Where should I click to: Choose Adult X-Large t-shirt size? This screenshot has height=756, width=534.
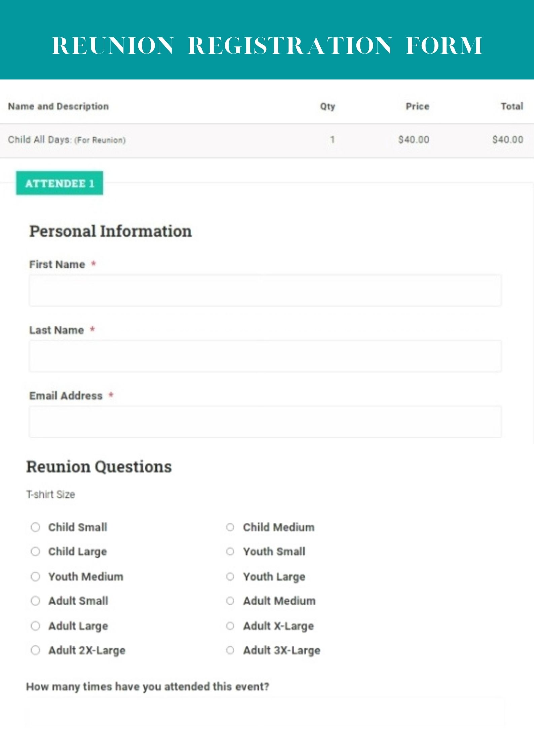click(x=230, y=626)
